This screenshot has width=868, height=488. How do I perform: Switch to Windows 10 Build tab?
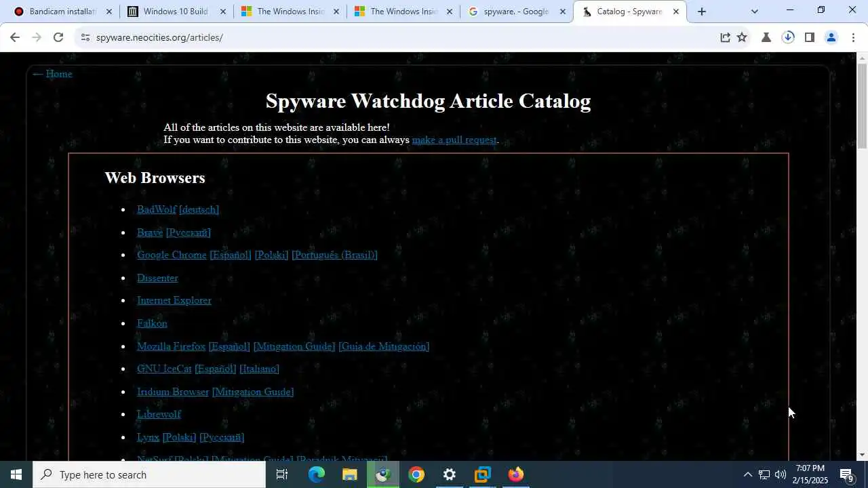click(x=175, y=12)
